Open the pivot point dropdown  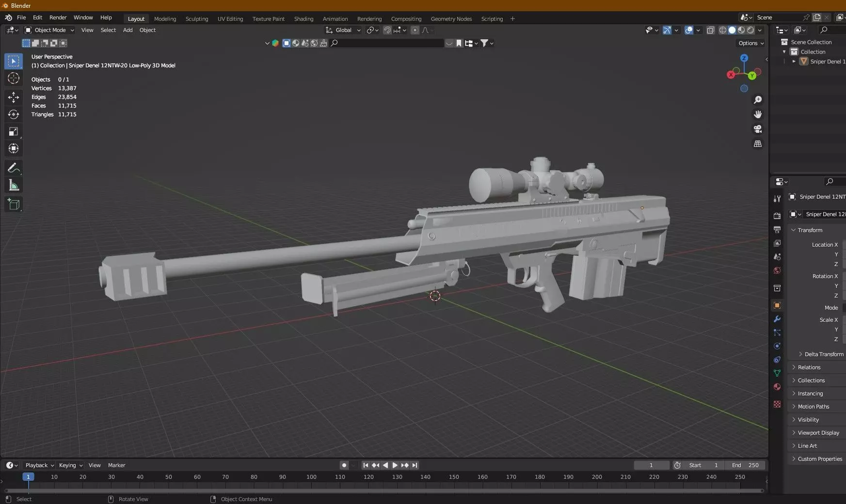(x=372, y=30)
